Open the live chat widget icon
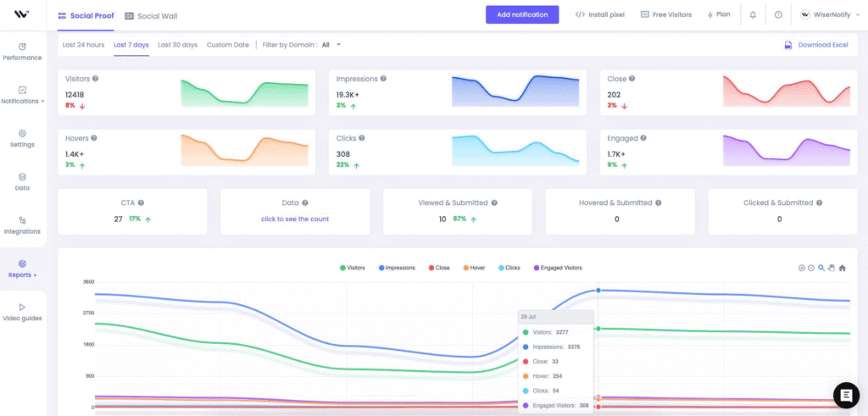 click(846, 395)
